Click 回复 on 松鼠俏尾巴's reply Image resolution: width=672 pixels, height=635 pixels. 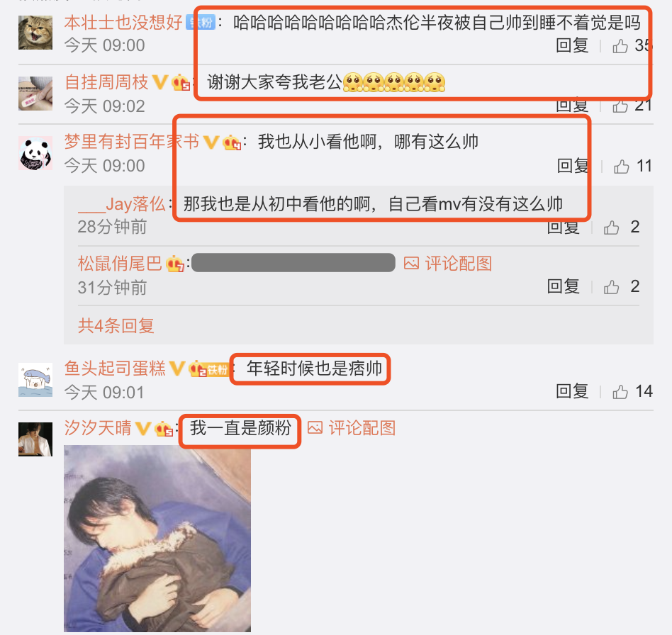coord(563,286)
